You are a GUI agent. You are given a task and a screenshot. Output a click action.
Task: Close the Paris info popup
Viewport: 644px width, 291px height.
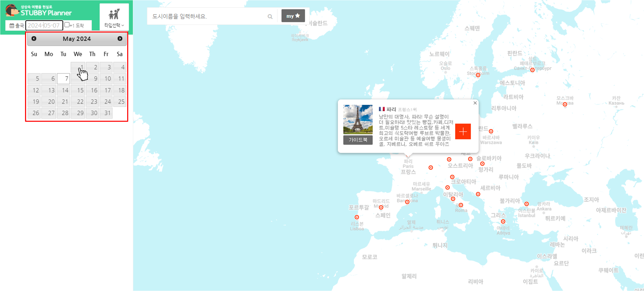[x=475, y=103]
